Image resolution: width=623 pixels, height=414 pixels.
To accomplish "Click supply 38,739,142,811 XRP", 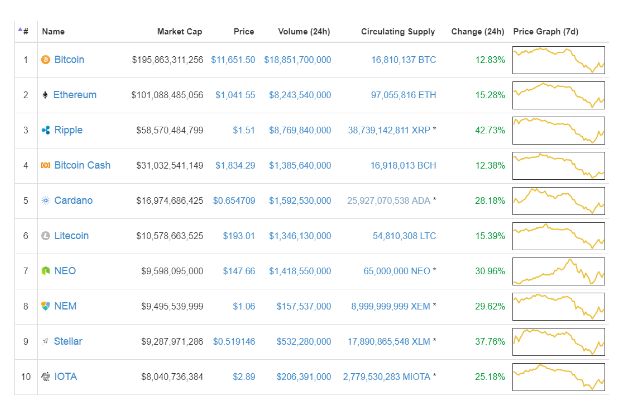I will (x=389, y=130).
